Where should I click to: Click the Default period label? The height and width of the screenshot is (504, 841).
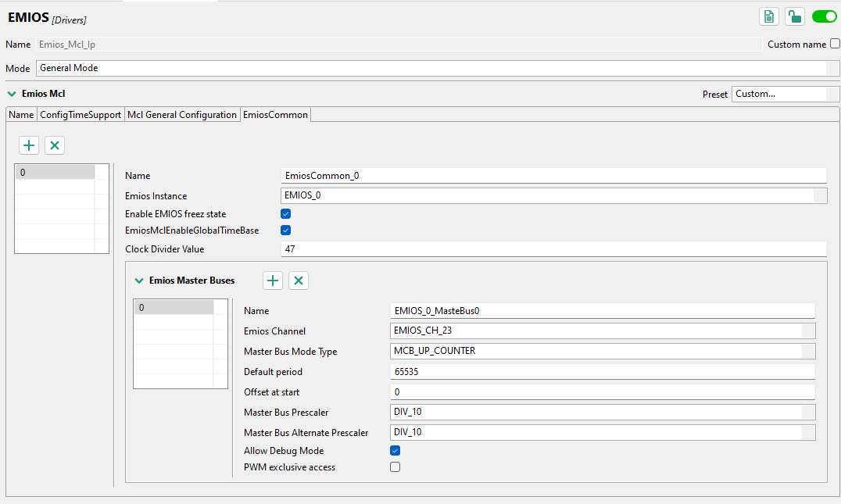tap(273, 372)
